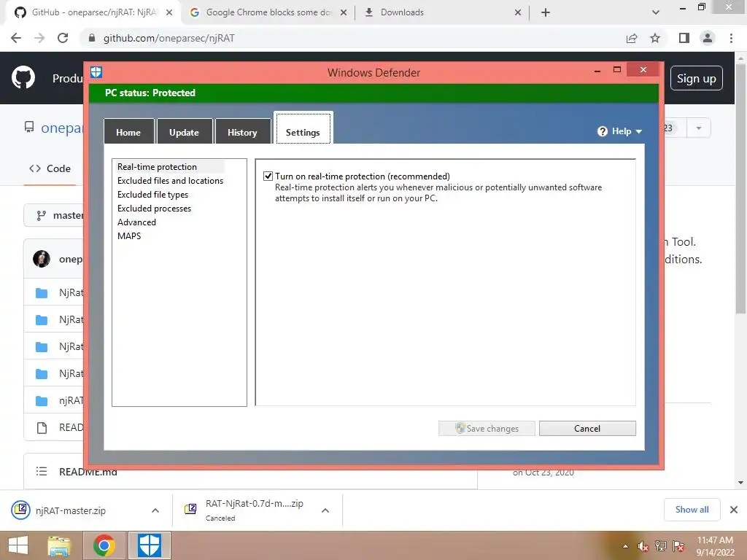Select Excluded file types

(x=153, y=194)
